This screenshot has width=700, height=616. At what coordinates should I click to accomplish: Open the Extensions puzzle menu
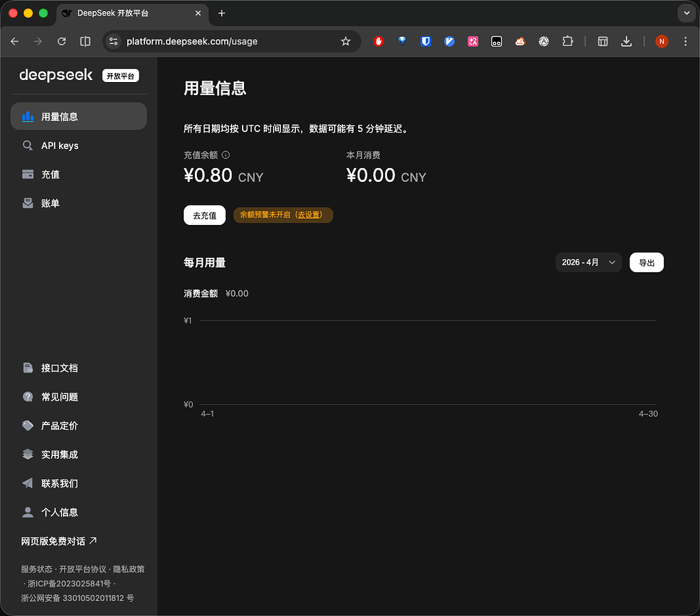[x=567, y=42]
